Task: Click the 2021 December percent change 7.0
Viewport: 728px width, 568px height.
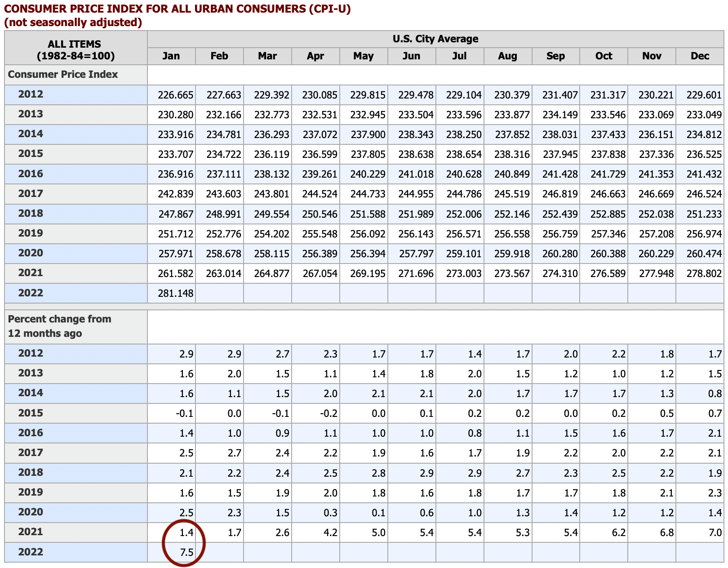Action: coord(715,532)
